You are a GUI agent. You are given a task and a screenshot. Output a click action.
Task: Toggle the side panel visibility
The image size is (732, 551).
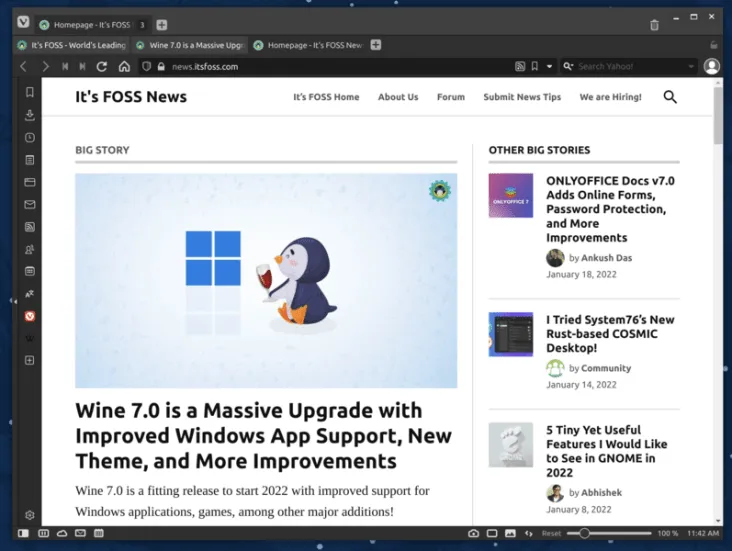click(25, 534)
